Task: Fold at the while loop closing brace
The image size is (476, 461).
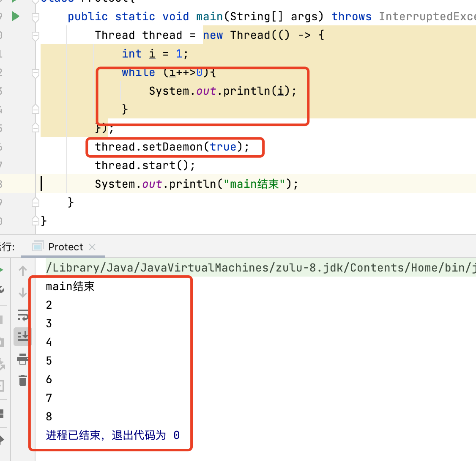Action: click(36, 109)
